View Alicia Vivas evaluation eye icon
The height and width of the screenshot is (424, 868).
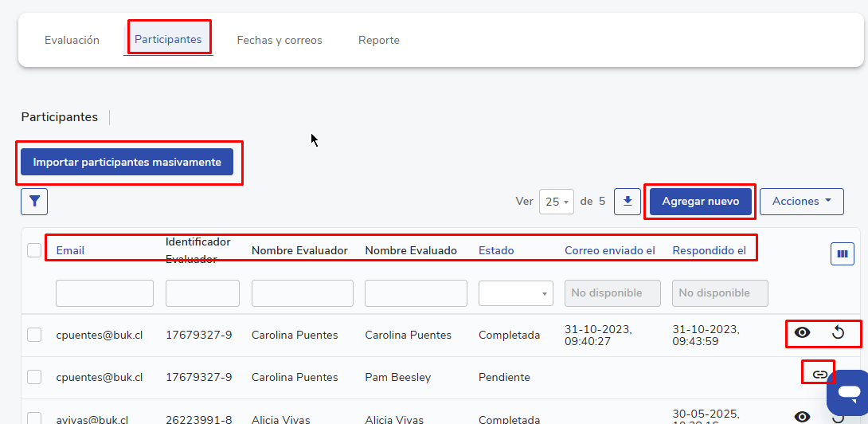[x=802, y=416]
